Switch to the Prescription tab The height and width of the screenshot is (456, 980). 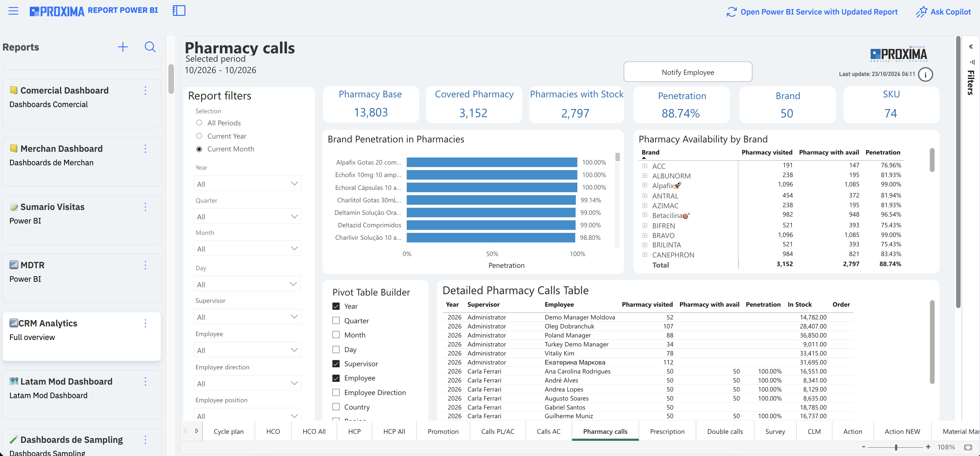click(x=667, y=431)
